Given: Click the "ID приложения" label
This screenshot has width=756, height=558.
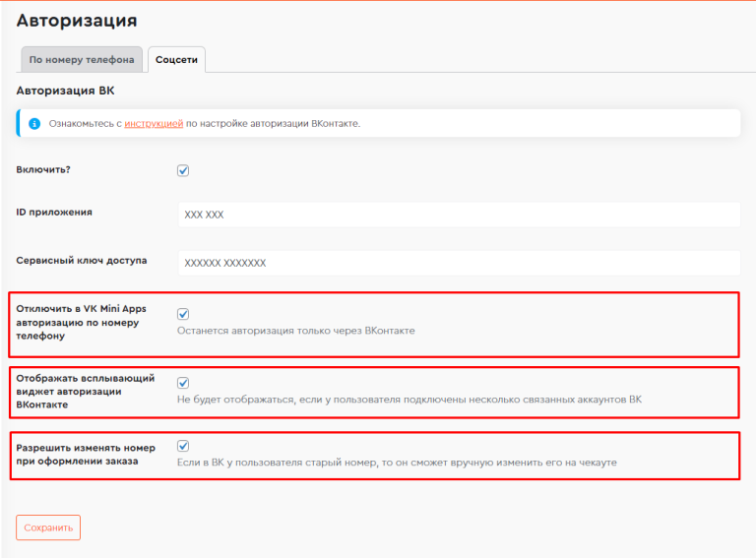Looking at the screenshot, I should pyautogui.click(x=54, y=212).
